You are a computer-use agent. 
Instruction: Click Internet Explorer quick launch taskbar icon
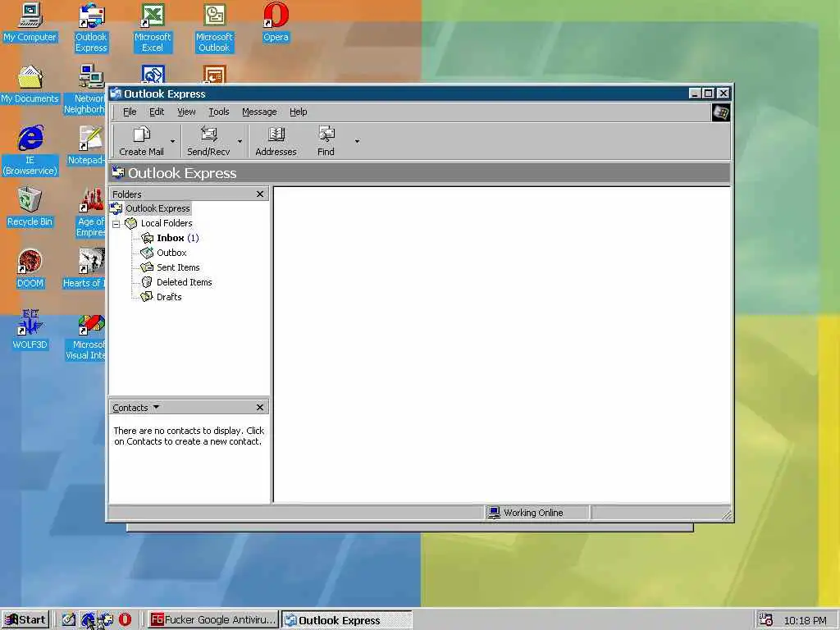click(x=88, y=619)
